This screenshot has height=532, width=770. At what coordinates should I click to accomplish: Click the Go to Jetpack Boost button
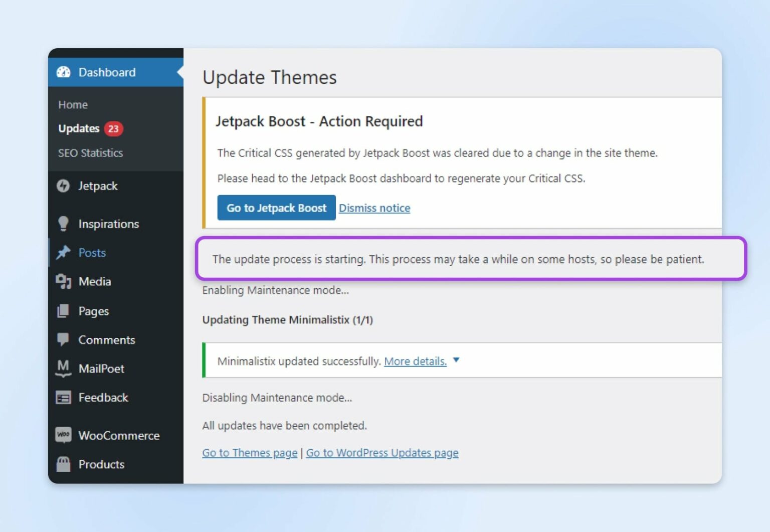coord(276,208)
